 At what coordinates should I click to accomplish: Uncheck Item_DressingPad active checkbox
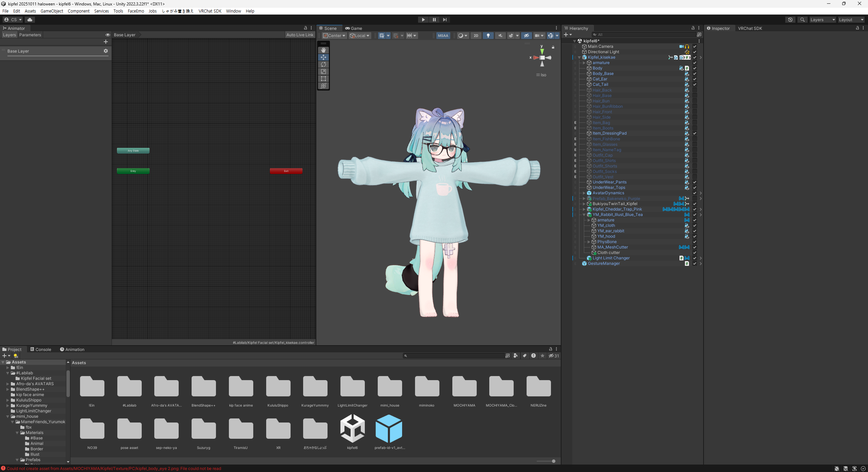tap(694, 133)
